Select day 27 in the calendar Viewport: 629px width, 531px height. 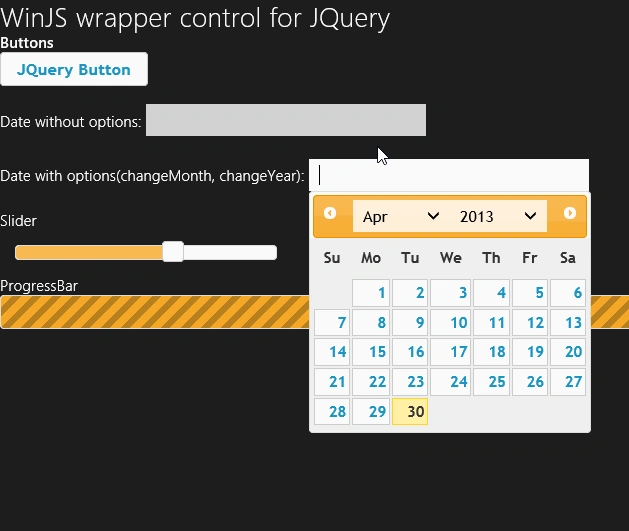click(x=568, y=382)
